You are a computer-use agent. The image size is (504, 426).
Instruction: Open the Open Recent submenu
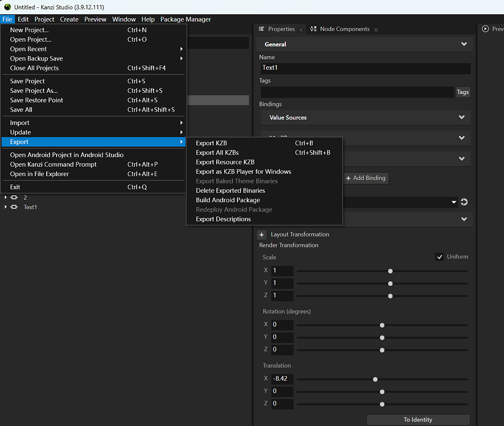point(93,49)
